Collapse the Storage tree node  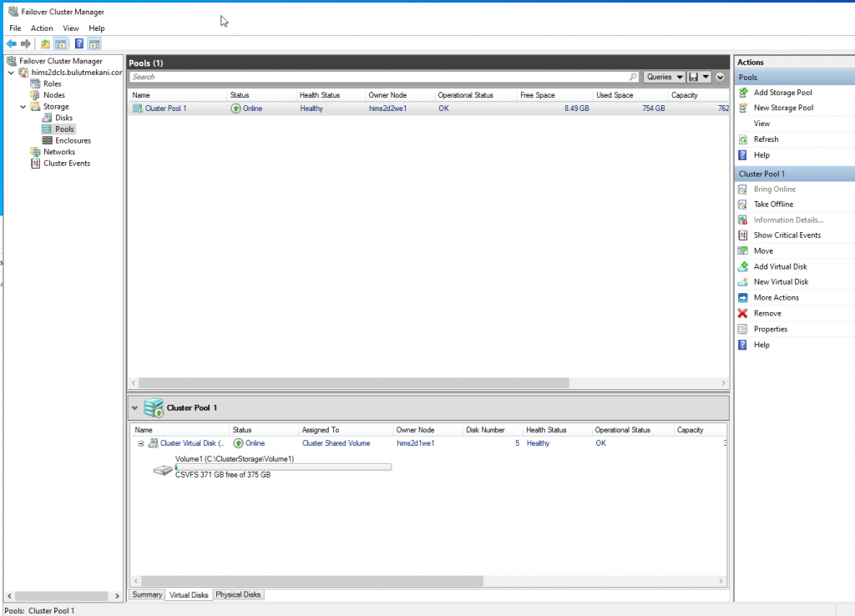pyautogui.click(x=23, y=107)
